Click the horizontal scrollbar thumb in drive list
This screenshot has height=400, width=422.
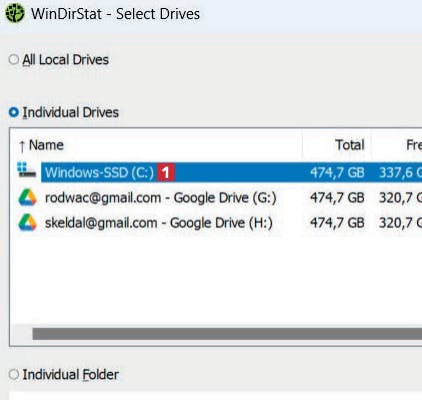[227, 334]
